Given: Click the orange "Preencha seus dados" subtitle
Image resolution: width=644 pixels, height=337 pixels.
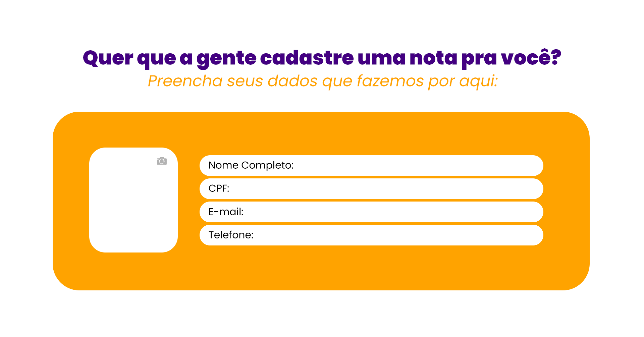Looking at the screenshot, I should tap(322, 81).
